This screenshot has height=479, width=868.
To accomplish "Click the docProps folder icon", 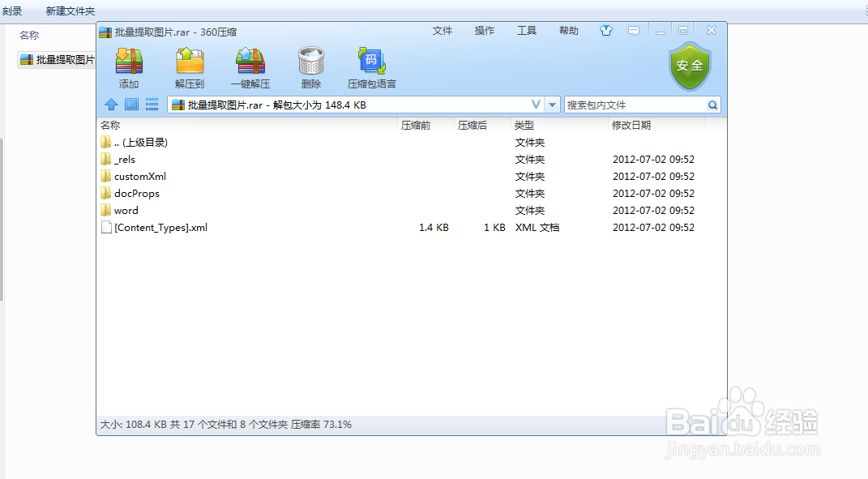I will (105, 193).
